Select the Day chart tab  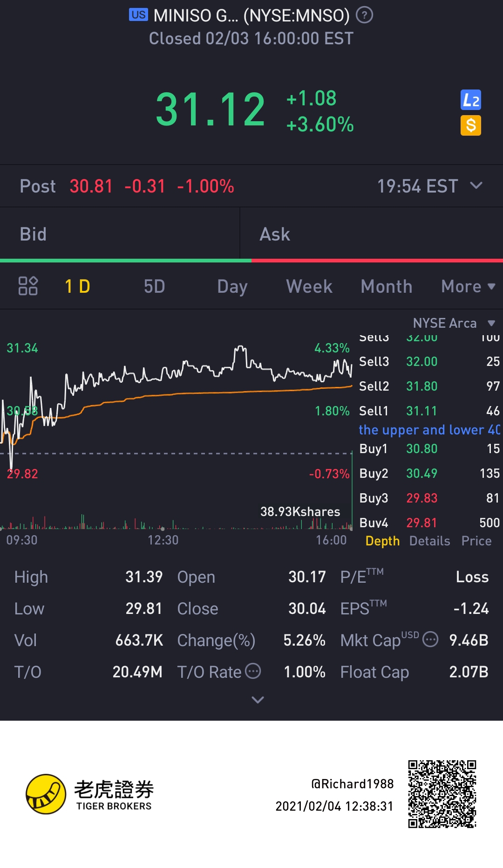point(232,286)
